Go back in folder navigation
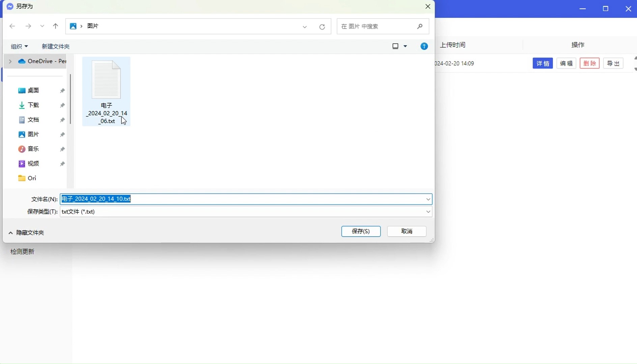 [12, 26]
